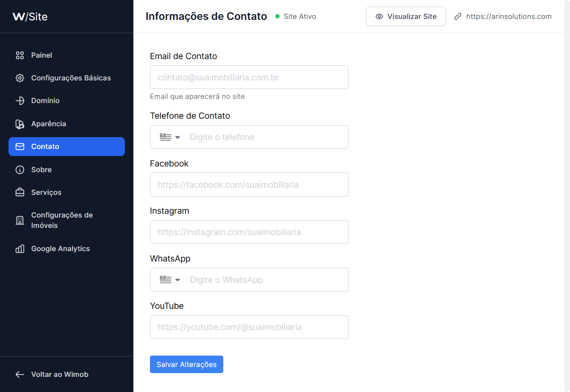Click the Configurações Básicas gear icon

point(20,78)
